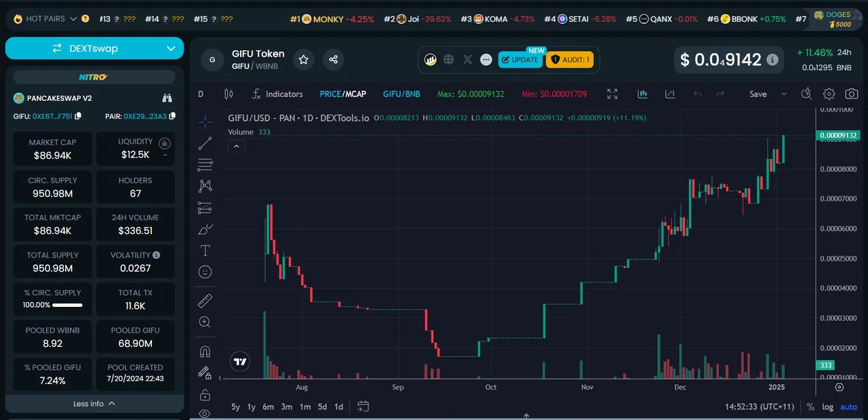This screenshot has height=420, width=868.
Task: Click the UPDATE token info button
Action: tap(520, 60)
